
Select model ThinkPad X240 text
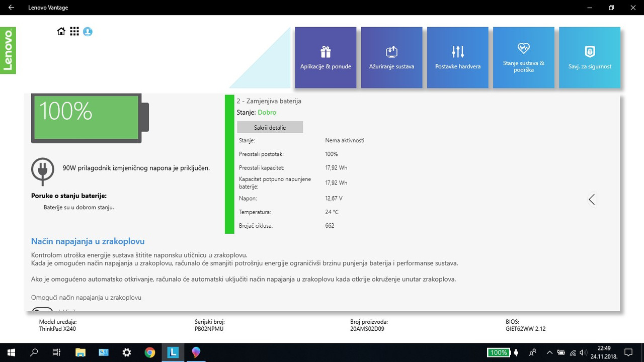click(x=57, y=329)
